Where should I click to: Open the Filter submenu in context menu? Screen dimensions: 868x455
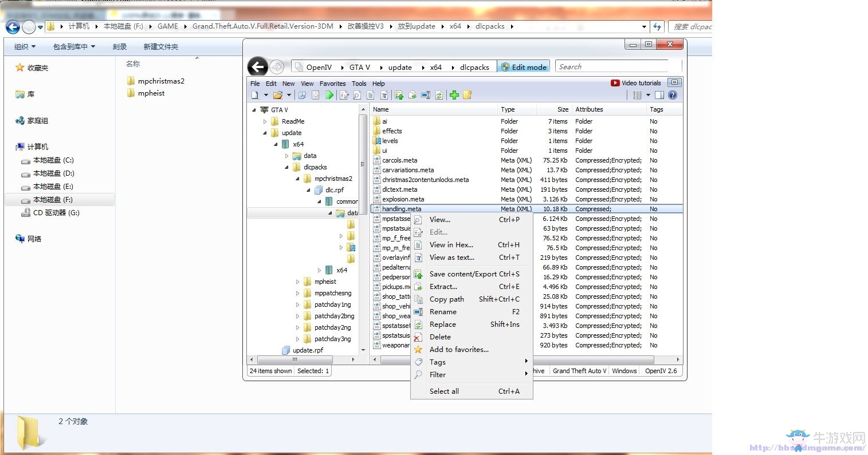coord(472,374)
